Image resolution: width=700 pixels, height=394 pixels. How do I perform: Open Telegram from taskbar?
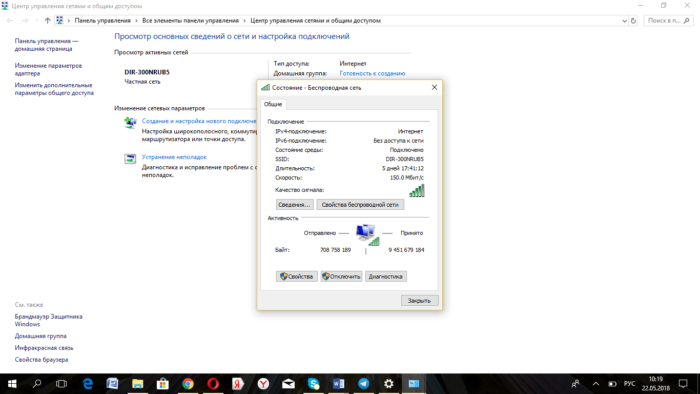[x=364, y=384]
